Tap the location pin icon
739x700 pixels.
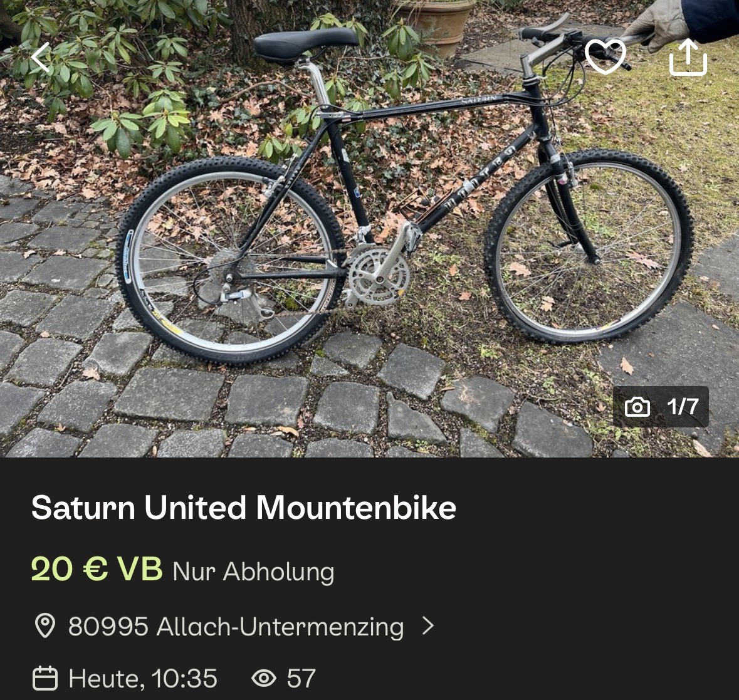(x=45, y=626)
